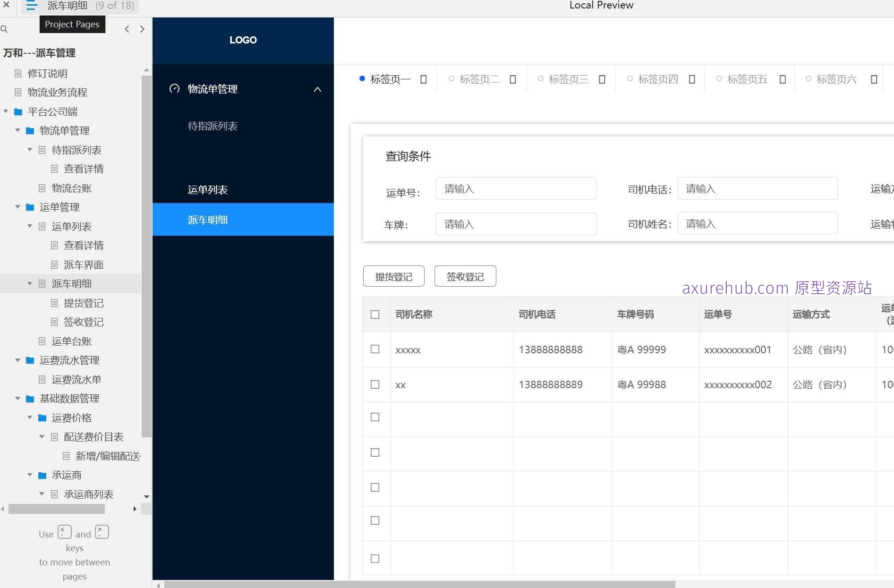This screenshot has width=894, height=588.
Task: Go to previous page using left arrow icon
Action: (127, 29)
